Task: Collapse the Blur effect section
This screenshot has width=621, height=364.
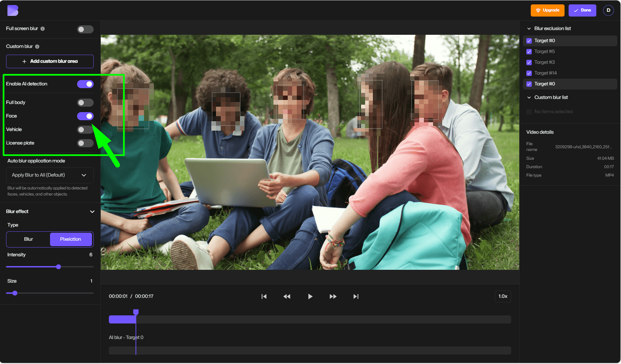Action: pos(92,212)
